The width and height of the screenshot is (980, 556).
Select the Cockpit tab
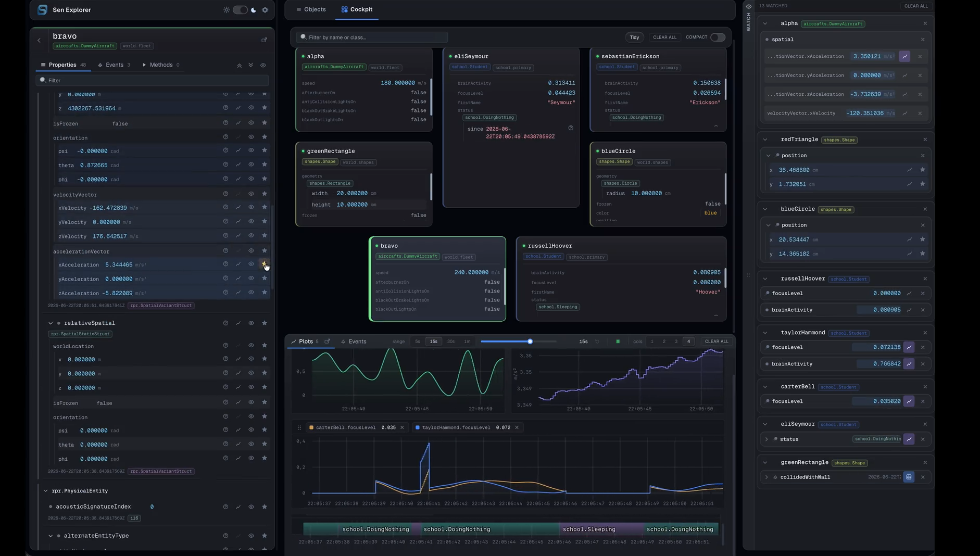click(x=357, y=9)
